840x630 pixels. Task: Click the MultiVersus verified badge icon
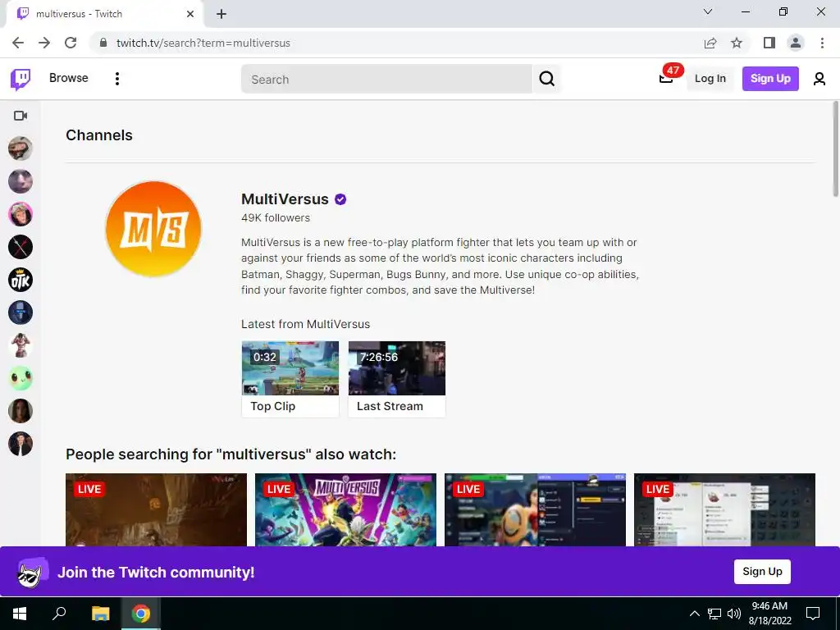coord(340,199)
